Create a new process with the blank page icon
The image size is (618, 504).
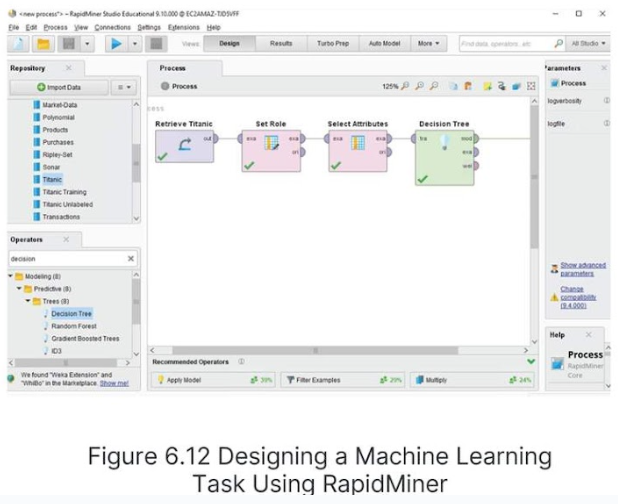[18, 43]
